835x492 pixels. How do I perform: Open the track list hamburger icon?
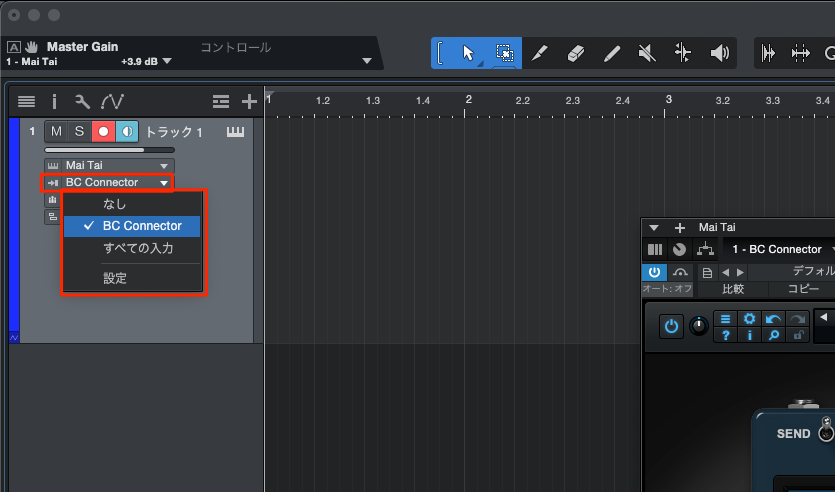pos(26,101)
